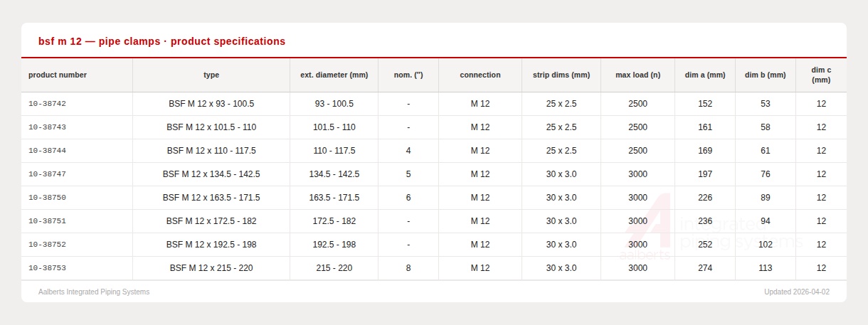Click the 'max load (n)' column header
This screenshot has height=325, width=868.
637,75
